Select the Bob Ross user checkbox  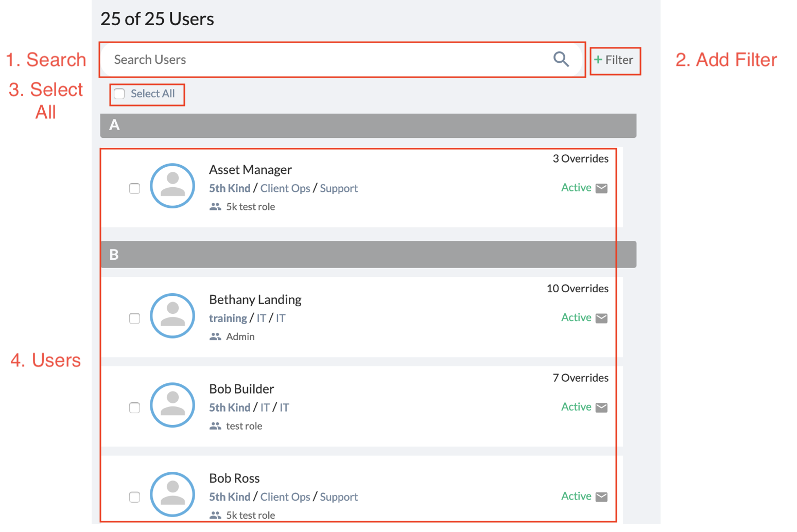134,497
